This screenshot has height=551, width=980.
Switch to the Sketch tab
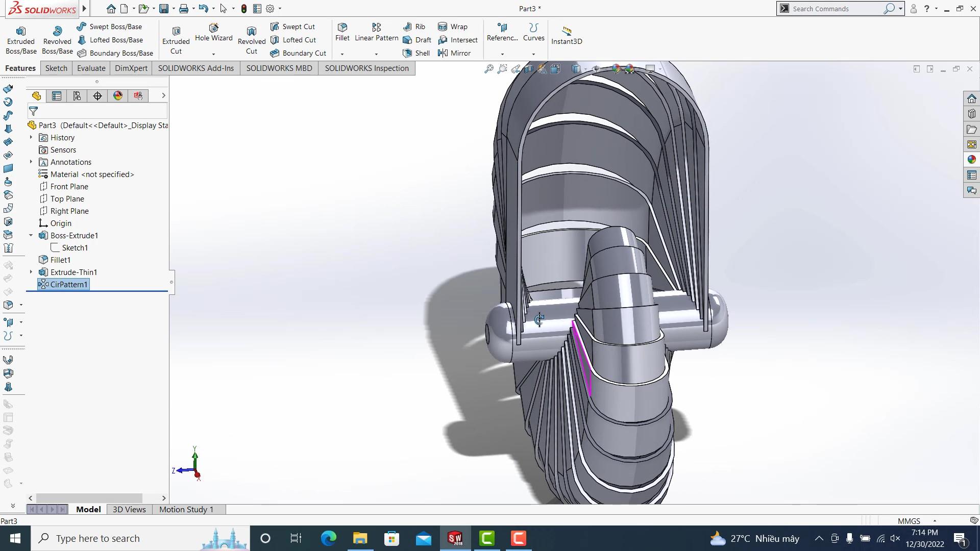pos(56,68)
